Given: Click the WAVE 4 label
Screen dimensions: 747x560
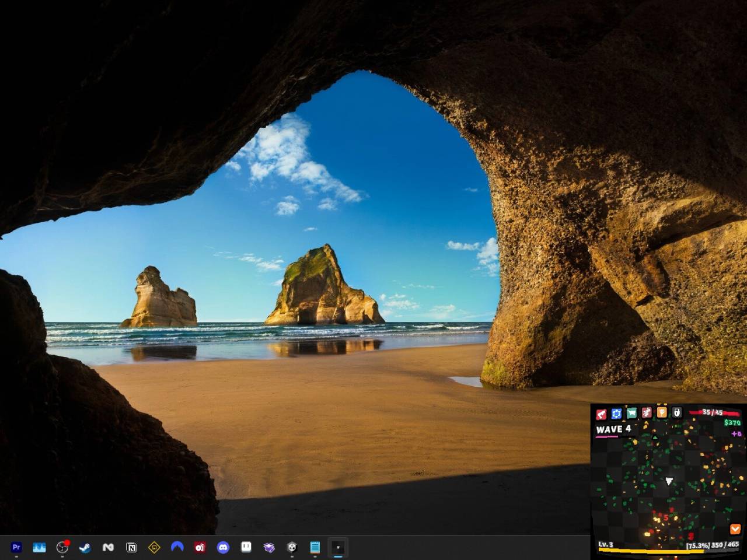Looking at the screenshot, I should point(613,429).
